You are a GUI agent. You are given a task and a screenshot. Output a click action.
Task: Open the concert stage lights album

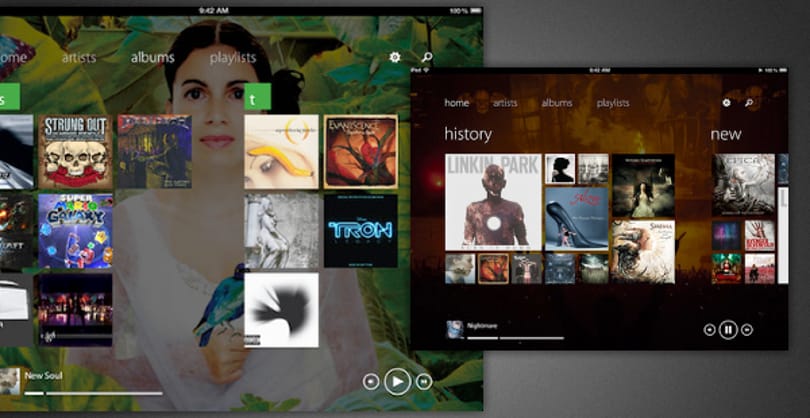75,310
